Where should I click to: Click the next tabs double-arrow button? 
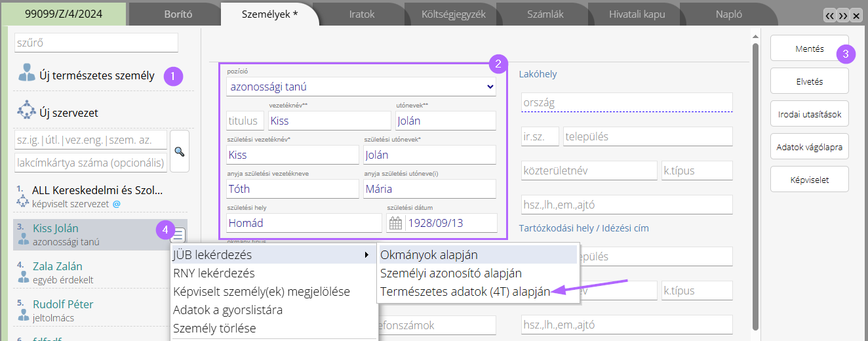pyautogui.click(x=843, y=15)
